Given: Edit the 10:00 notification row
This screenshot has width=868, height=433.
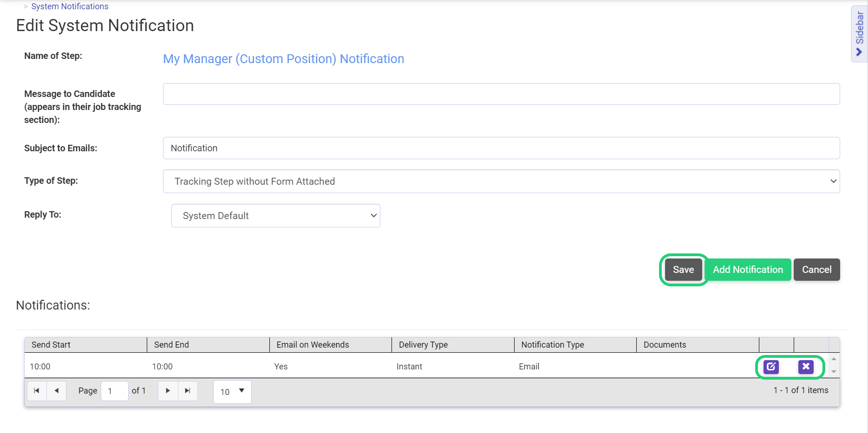Looking at the screenshot, I should click(x=771, y=367).
